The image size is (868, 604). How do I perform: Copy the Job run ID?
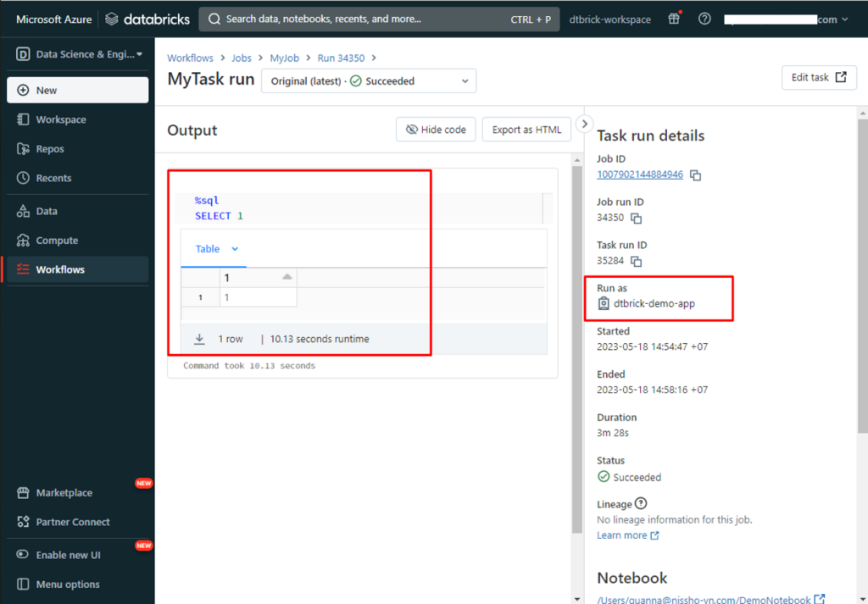[x=636, y=219]
